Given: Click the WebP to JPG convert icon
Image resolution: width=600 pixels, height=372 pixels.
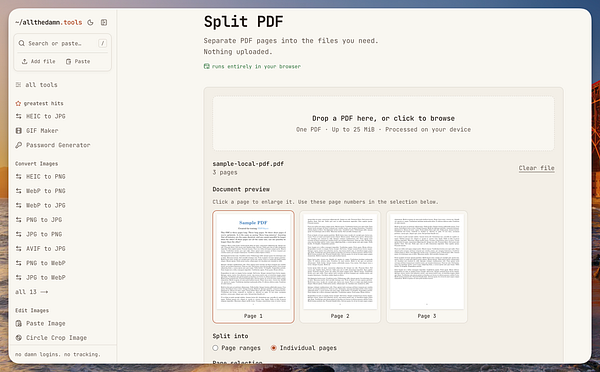Looking at the screenshot, I should [x=18, y=205].
